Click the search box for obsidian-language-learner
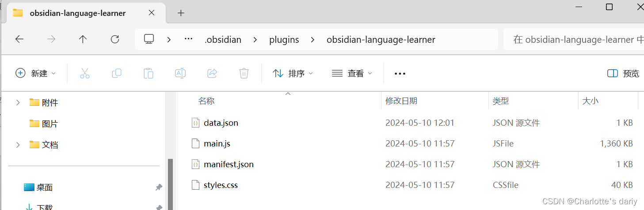Viewport: 644px width, 210px height. [574, 40]
